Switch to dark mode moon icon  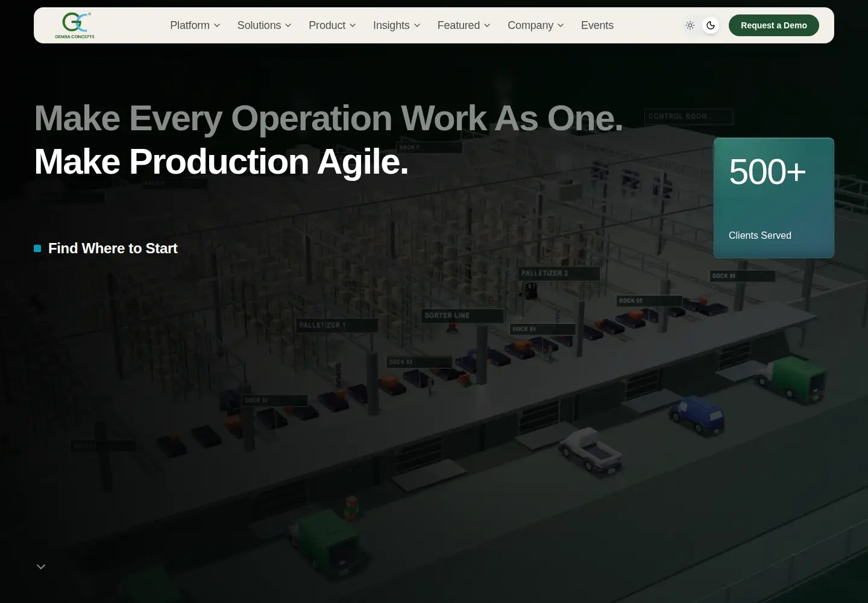point(711,25)
